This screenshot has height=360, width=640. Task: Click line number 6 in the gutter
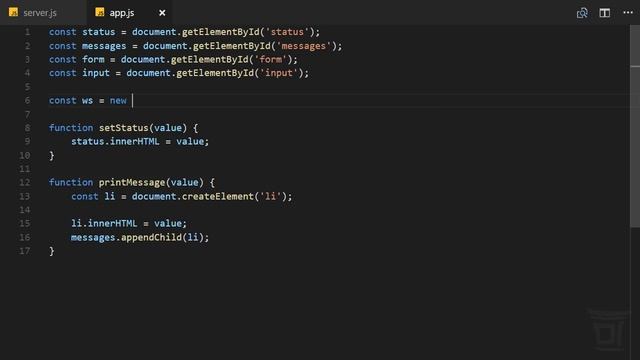click(27, 100)
